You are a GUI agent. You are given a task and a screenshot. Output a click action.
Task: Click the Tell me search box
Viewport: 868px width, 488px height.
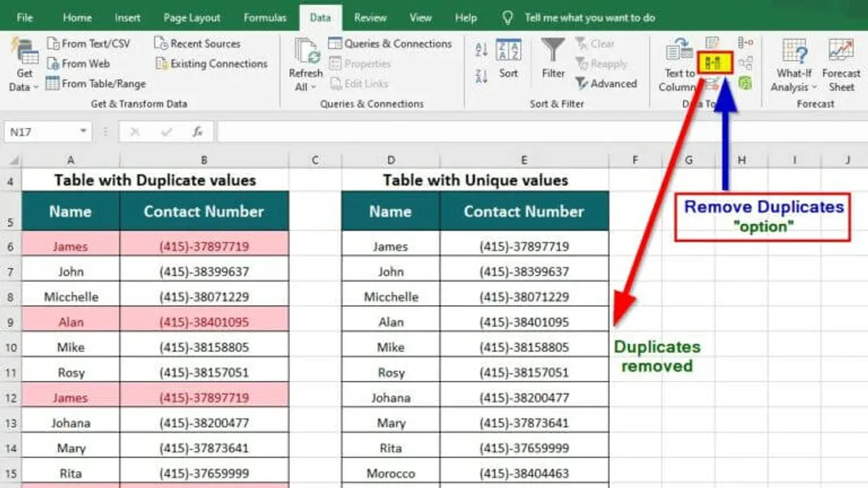click(590, 17)
